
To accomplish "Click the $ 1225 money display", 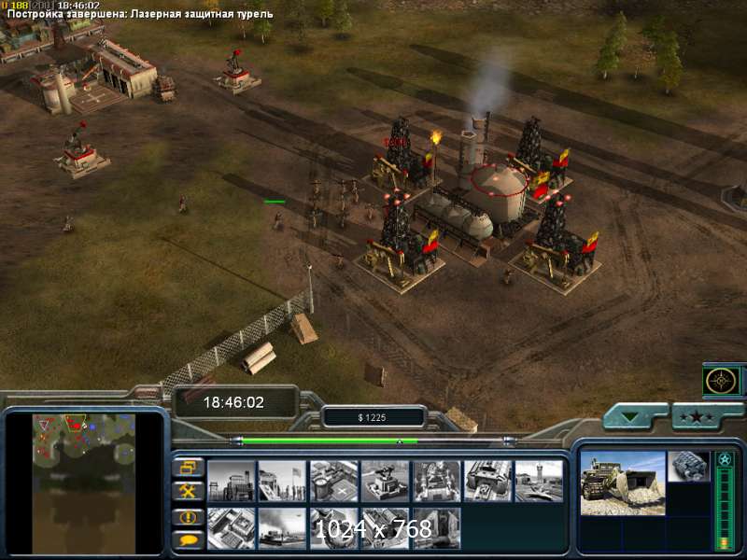I will (x=372, y=417).
